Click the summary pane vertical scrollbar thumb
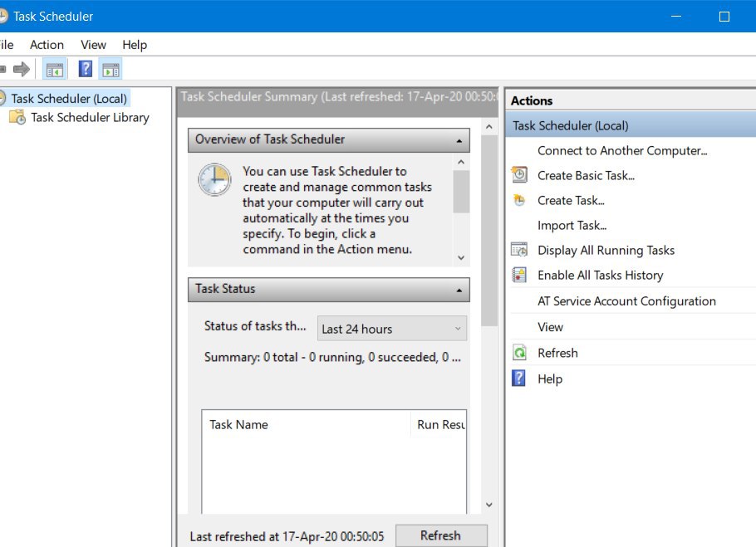This screenshot has height=547, width=756. (488, 231)
